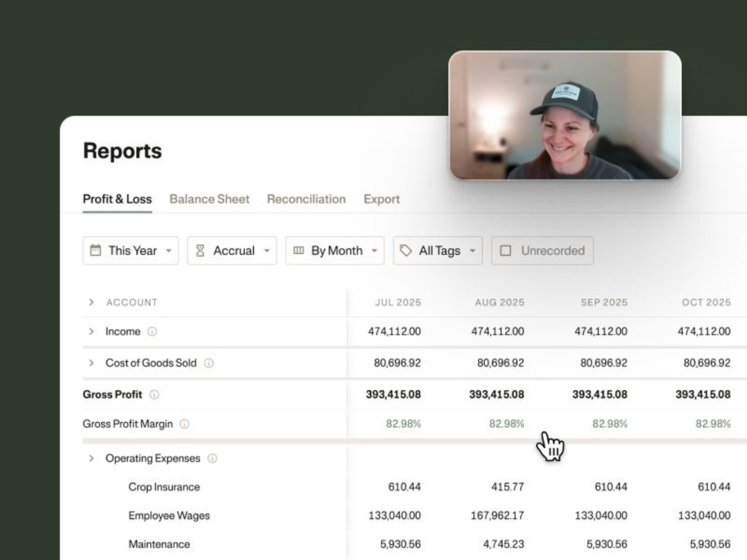
Task: Click the Operating Expenses info icon
Action: click(x=212, y=458)
